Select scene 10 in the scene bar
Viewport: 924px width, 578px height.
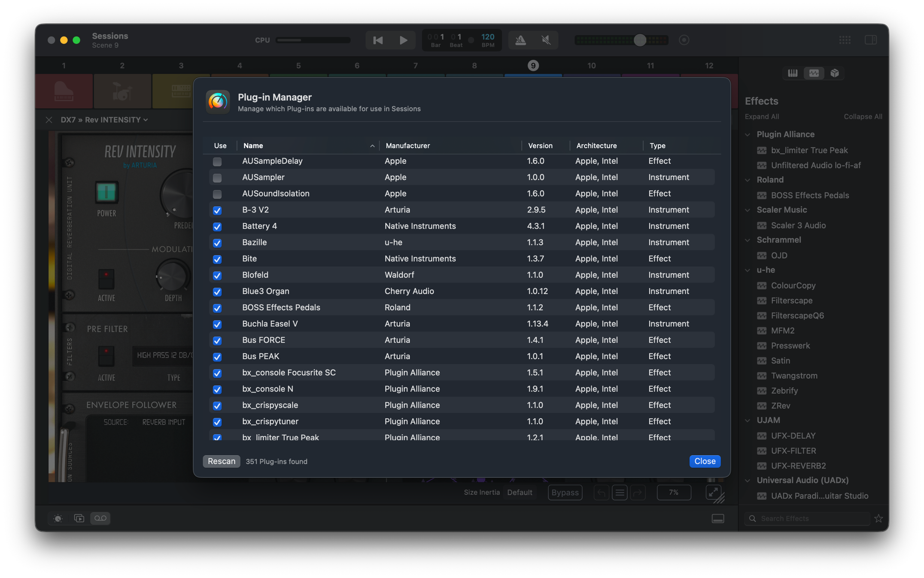[x=591, y=66]
